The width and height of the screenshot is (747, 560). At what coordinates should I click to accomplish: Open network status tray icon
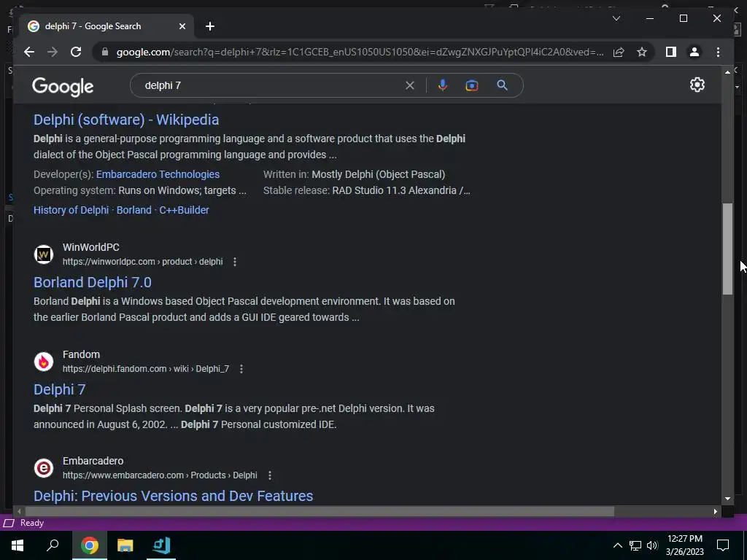tap(635, 545)
